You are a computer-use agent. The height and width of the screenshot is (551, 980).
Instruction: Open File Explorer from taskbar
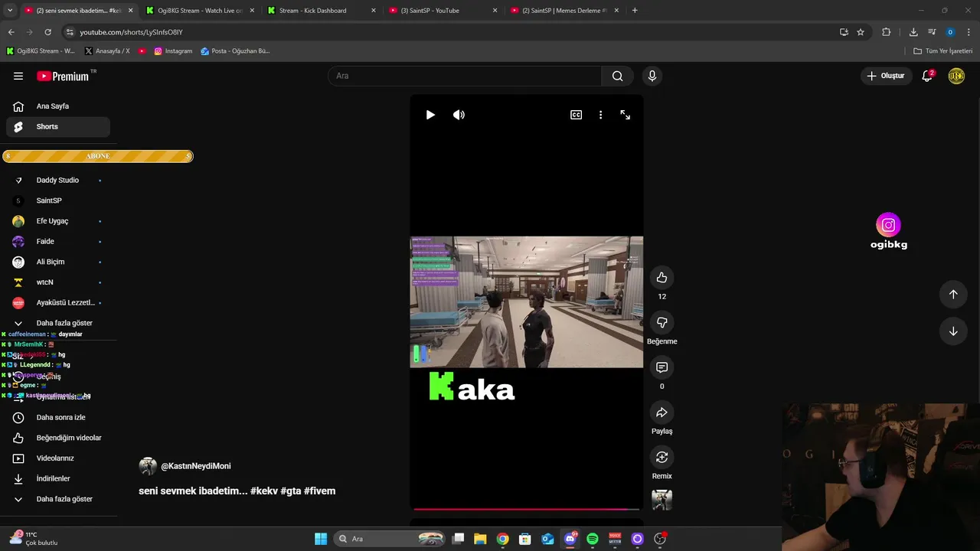[x=480, y=539]
